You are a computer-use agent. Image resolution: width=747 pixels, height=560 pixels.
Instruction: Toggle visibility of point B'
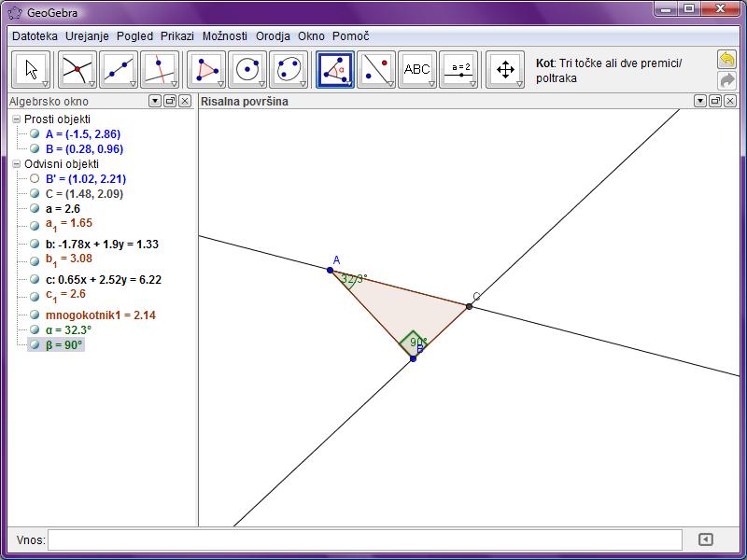pos(35,178)
